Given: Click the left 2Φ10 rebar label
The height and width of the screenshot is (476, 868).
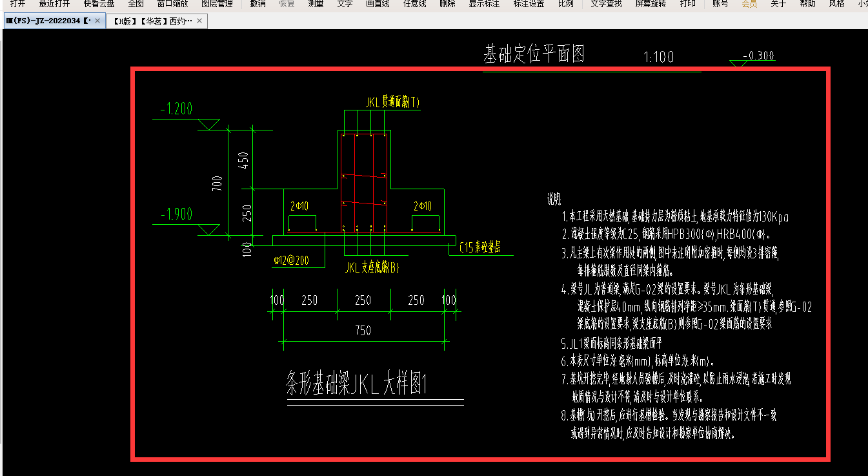Looking at the screenshot, I should (x=299, y=207).
